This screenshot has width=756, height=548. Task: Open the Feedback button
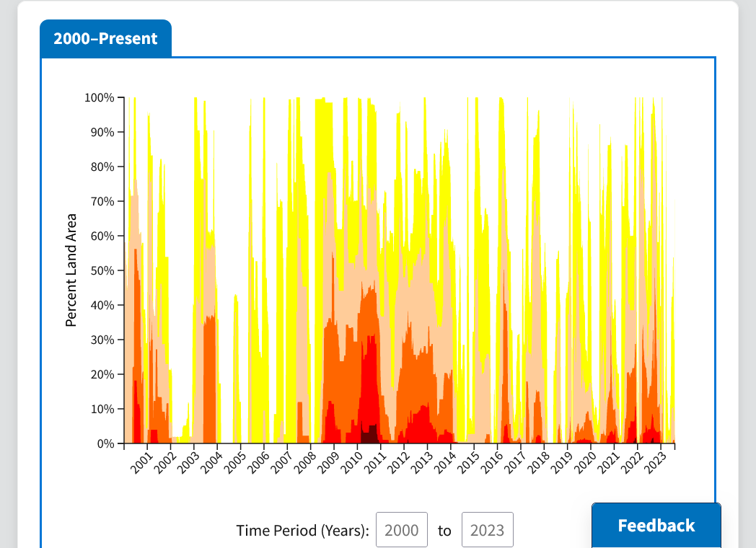(656, 526)
